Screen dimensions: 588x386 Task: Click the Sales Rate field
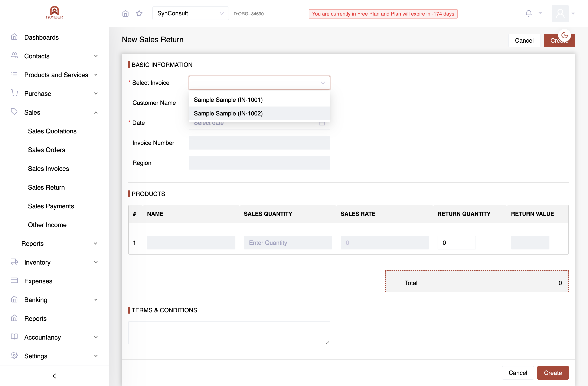click(385, 243)
